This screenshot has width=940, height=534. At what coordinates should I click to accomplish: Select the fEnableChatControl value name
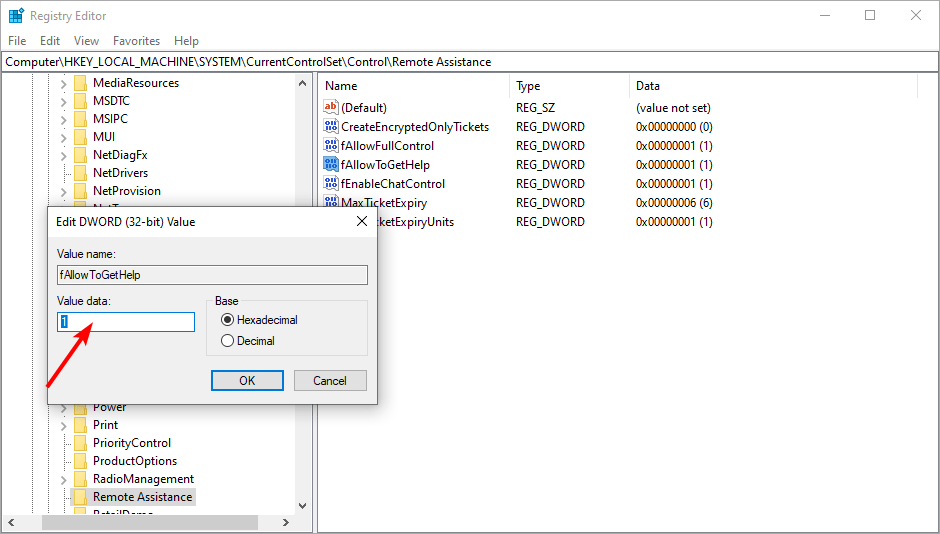tap(393, 183)
